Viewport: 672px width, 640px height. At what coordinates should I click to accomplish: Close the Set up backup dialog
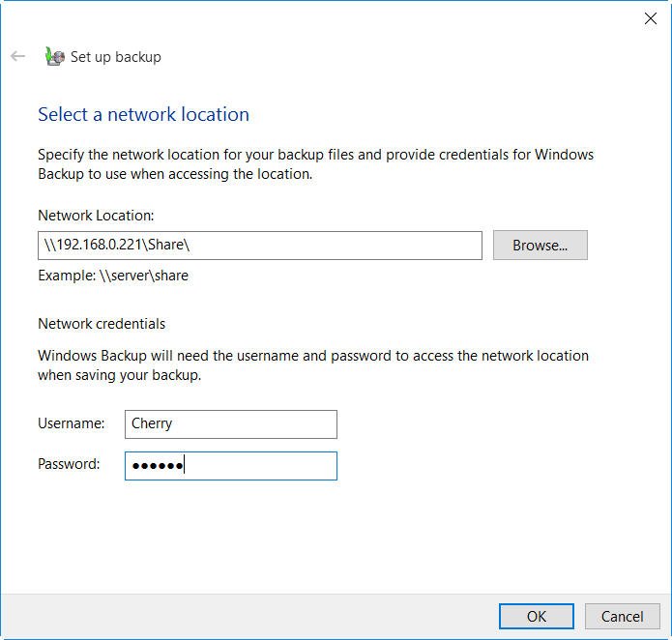(651, 18)
